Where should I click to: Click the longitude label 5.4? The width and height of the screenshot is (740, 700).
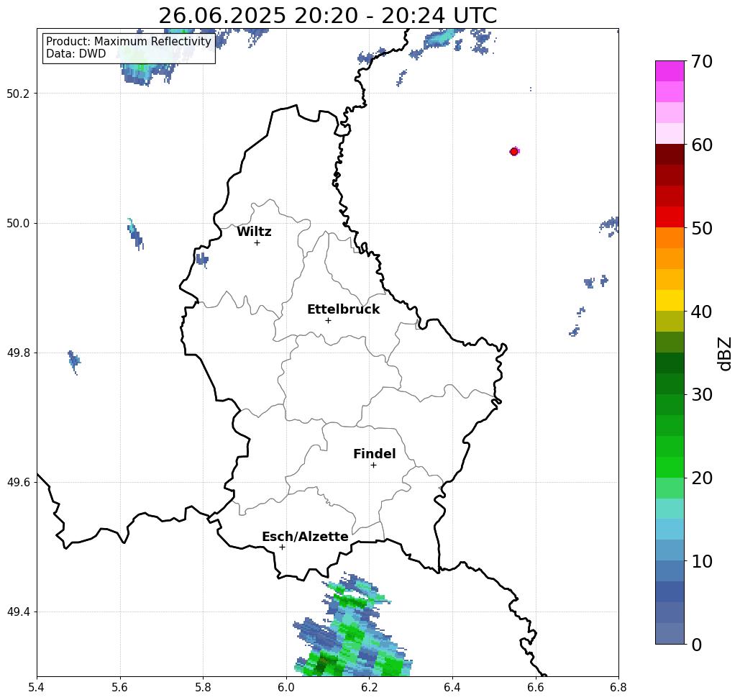pyautogui.click(x=37, y=687)
